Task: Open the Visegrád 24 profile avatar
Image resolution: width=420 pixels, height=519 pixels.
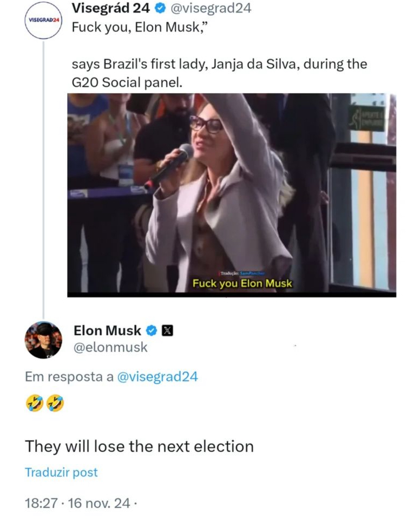Action: click(x=43, y=21)
